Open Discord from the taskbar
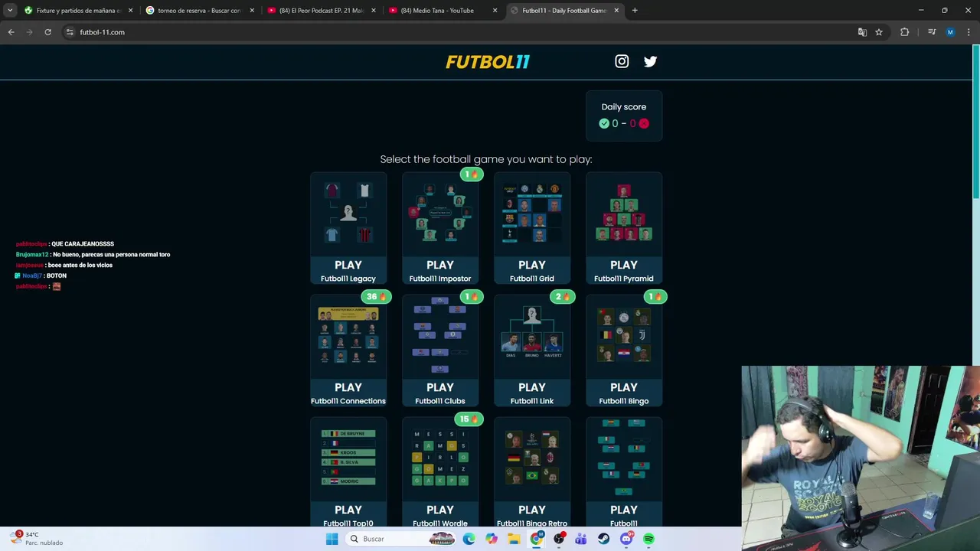 click(626, 539)
